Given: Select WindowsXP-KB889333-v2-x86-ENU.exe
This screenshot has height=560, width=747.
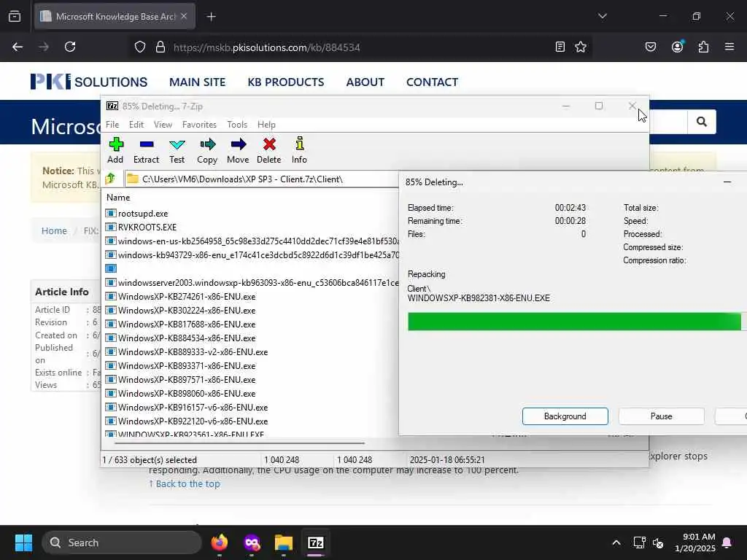Looking at the screenshot, I should click(x=193, y=352).
